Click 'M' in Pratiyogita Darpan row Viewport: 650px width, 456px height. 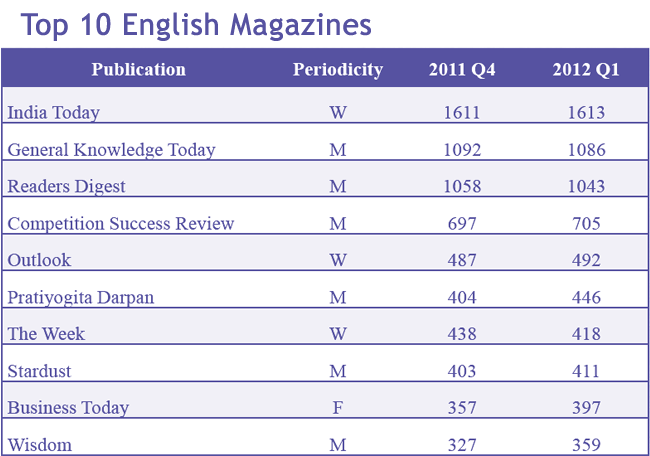[338, 298]
